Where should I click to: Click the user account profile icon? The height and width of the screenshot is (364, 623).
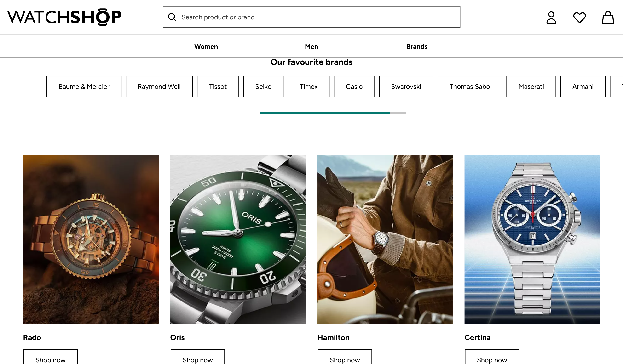(551, 17)
